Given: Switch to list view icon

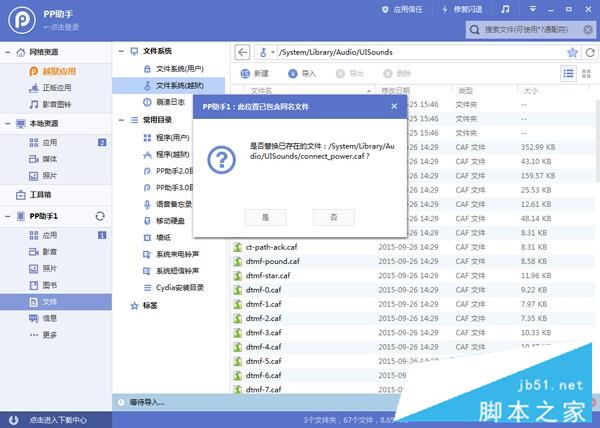Looking at the screenshot, I should point(568,73).
